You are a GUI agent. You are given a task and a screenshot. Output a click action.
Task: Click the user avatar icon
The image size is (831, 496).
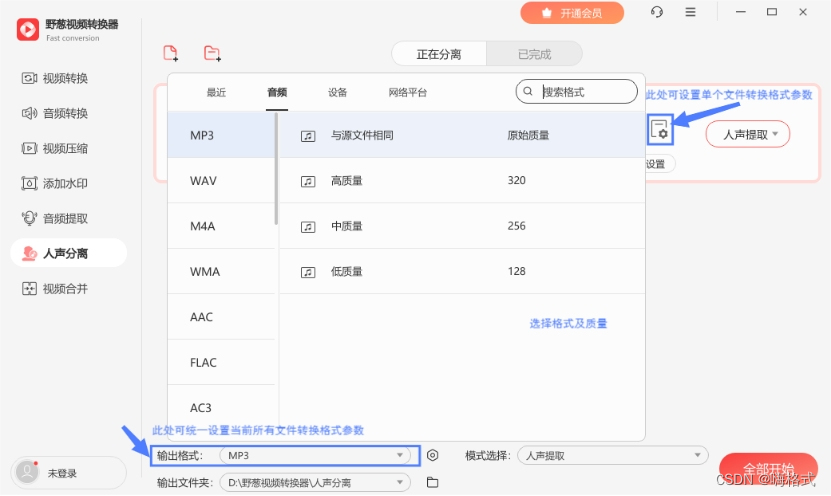pos(27,472)
